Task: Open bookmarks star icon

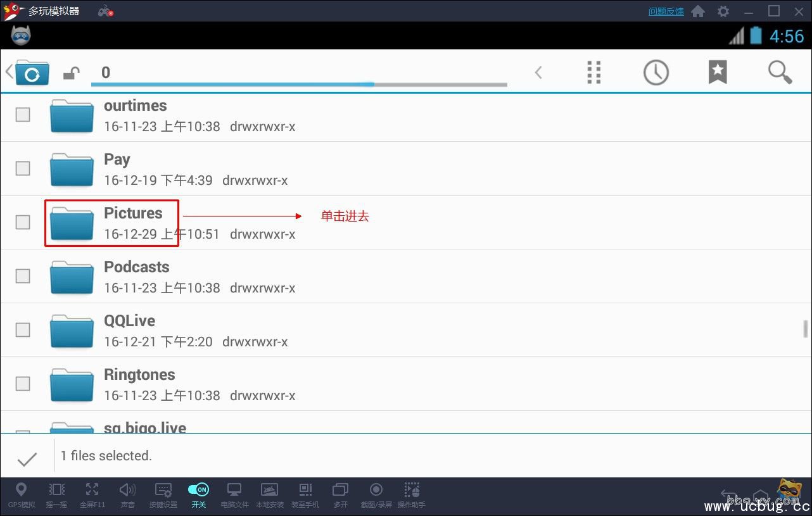Action: (x=718, y=72)
